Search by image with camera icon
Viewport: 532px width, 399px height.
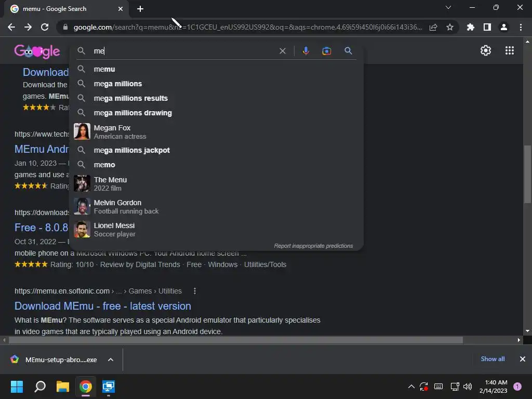[326, 51]
